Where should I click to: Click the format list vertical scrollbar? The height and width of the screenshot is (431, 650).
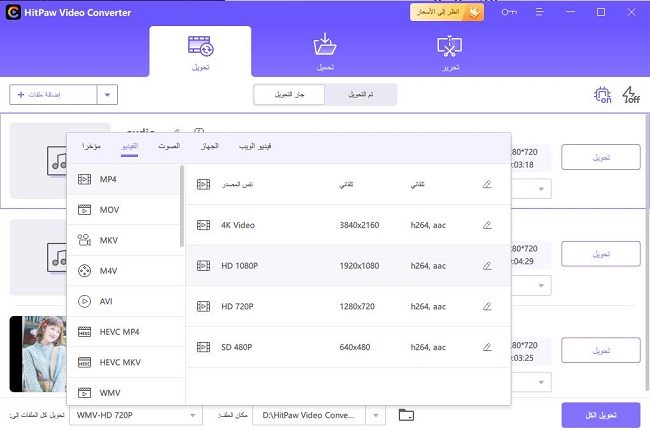pyautogui.click(x=182, y=206)
